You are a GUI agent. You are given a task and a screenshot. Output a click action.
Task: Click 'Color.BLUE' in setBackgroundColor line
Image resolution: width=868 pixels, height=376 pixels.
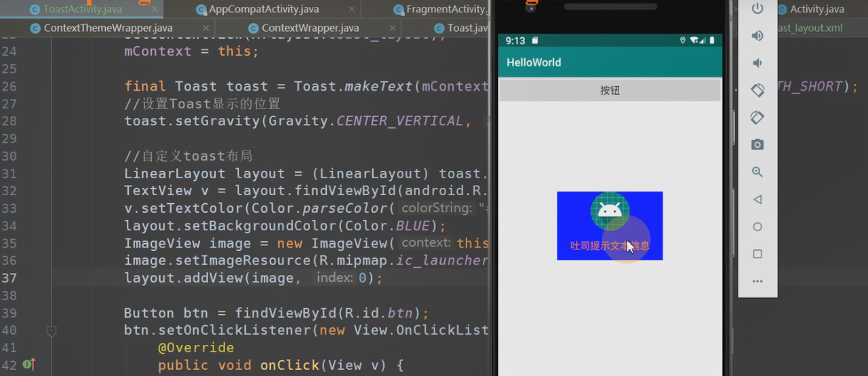[x=391, y=226]
